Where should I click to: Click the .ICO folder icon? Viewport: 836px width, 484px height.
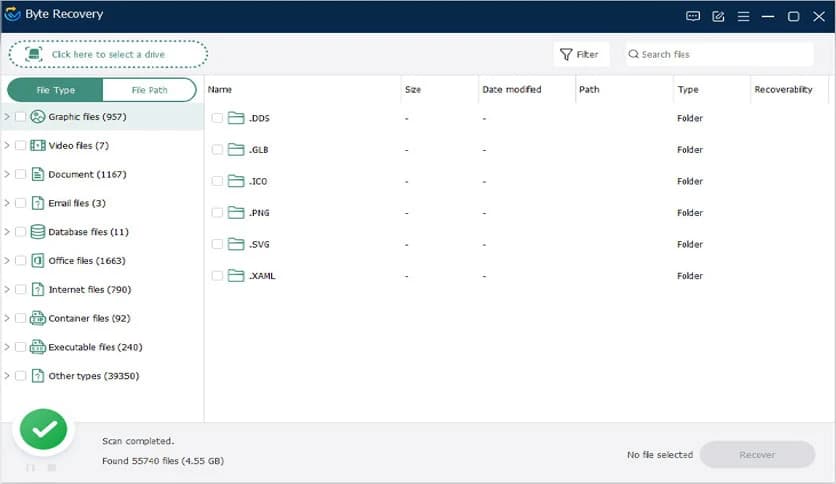(x=236, y=181)
